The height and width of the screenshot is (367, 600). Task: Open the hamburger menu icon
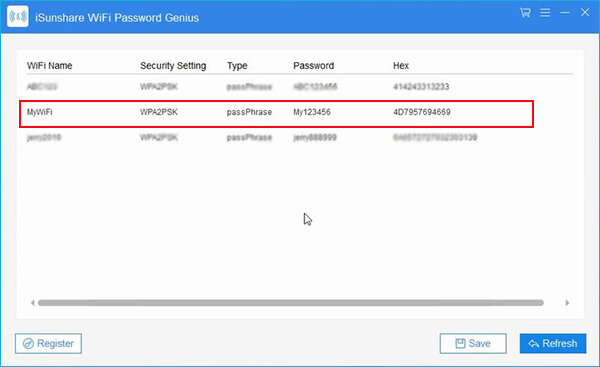click(545, 13)
